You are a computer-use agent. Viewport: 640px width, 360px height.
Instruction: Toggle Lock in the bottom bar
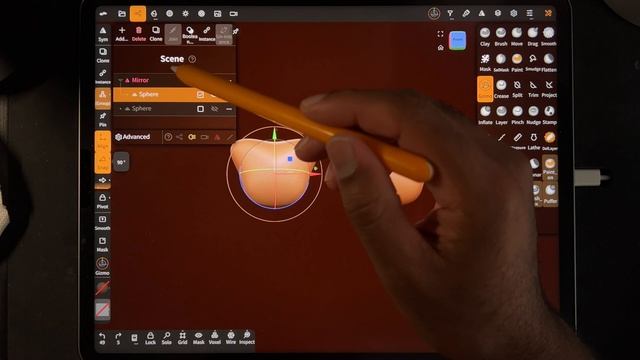click(150, 338)
